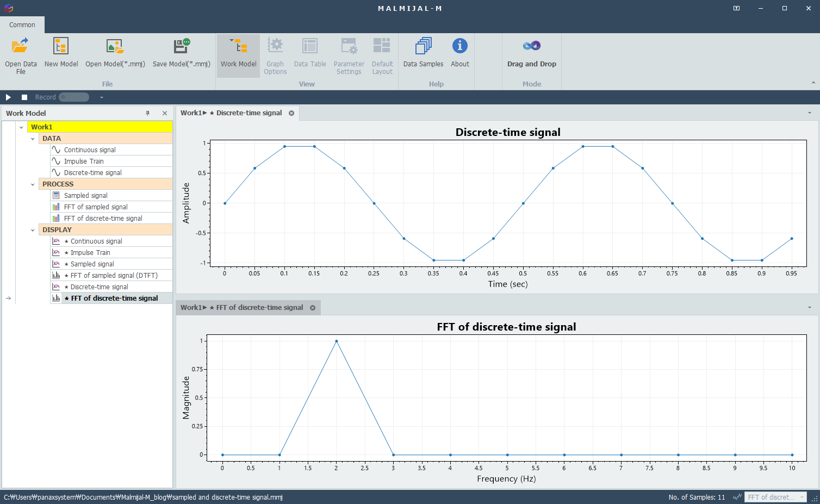Click the file path in status bar

point(143,497)
